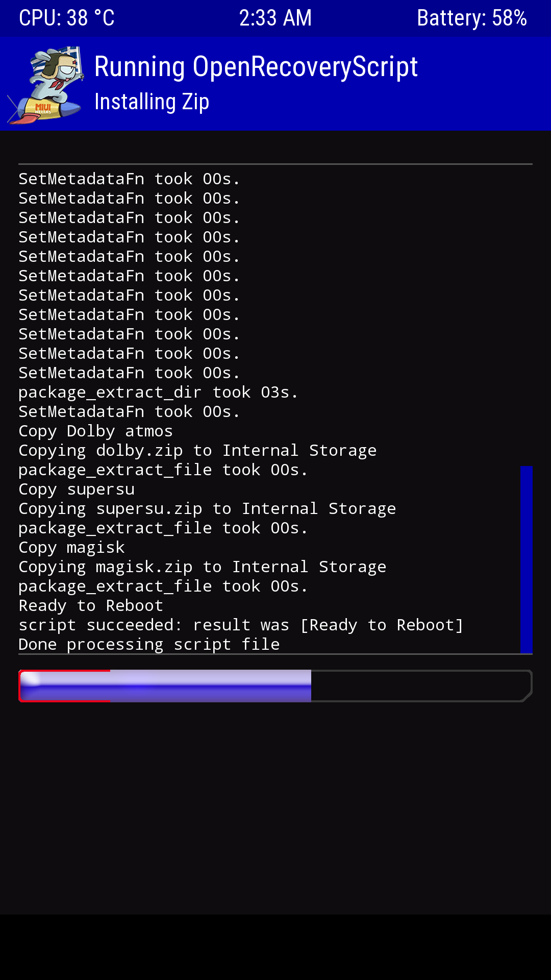551x980 pixels.
Task: Click the first SetMetadataFn log line
Action: tap(129, 179)
